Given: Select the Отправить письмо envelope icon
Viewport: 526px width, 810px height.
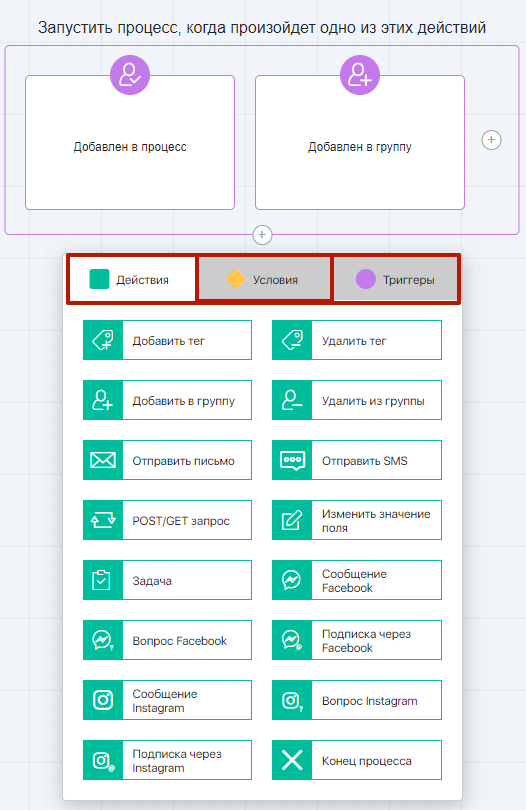Looking at the screenshot, I should [x=103, y=460].
